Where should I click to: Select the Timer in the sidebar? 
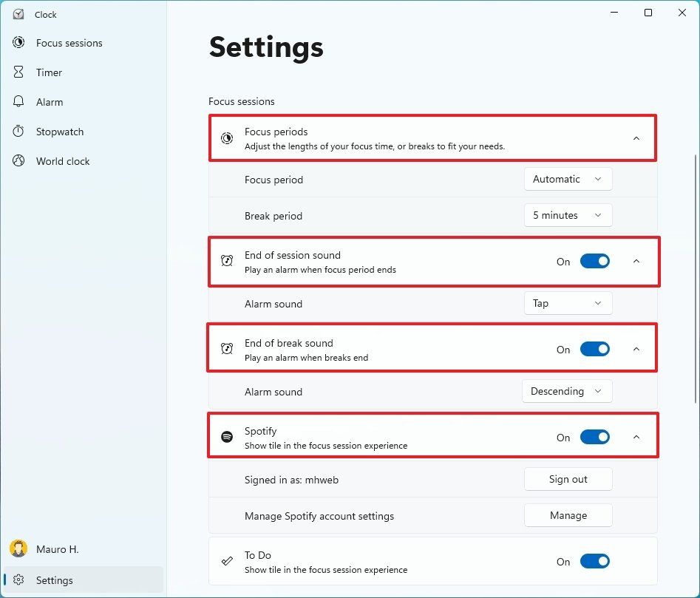point(49,72)
